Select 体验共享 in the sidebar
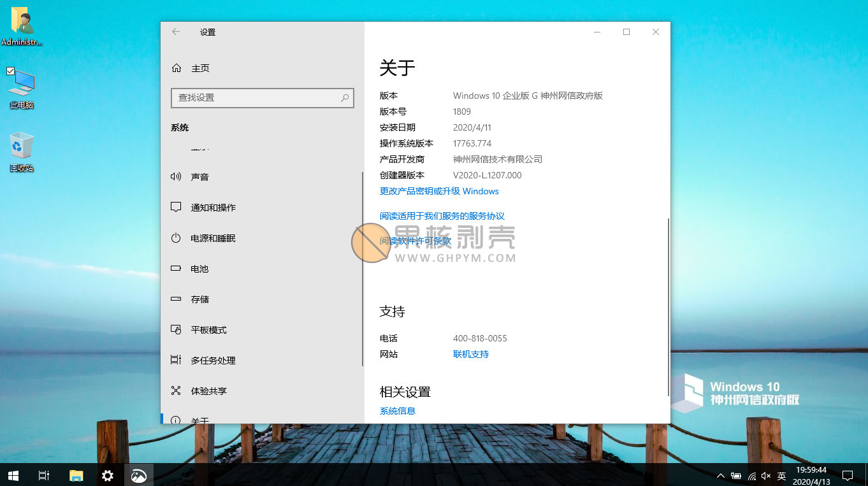Image resolution: width=868 pixels, height=486 pixels. tap(208, 391)
